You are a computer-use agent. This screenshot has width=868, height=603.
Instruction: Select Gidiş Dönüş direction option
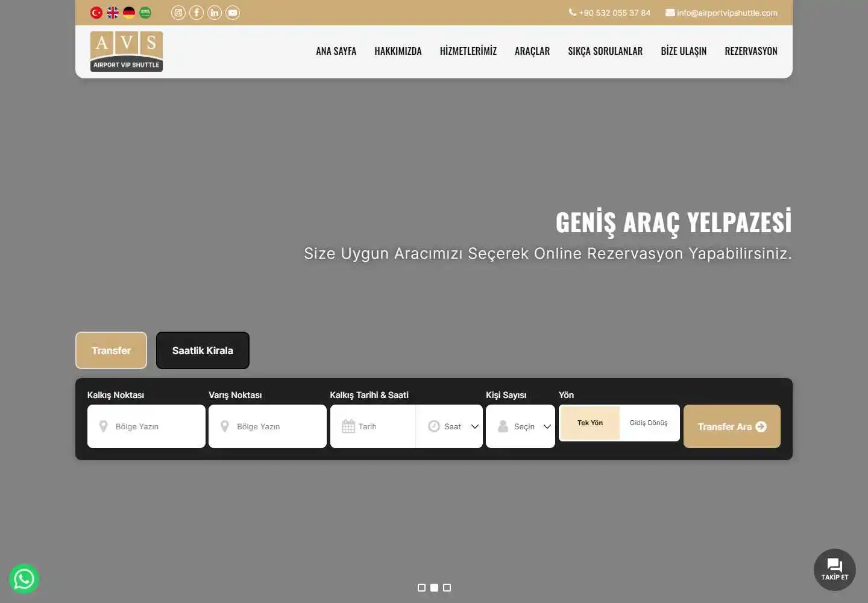point(649,423)
